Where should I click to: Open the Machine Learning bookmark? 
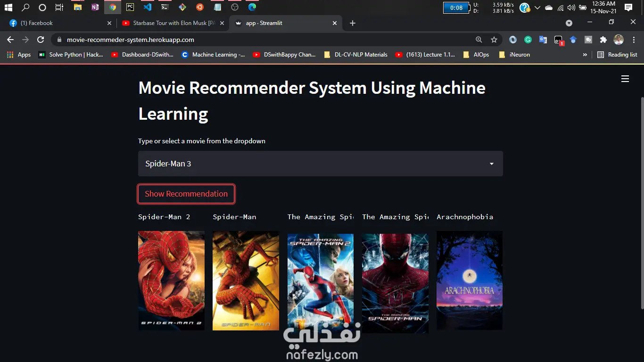[x=214, y=55]
